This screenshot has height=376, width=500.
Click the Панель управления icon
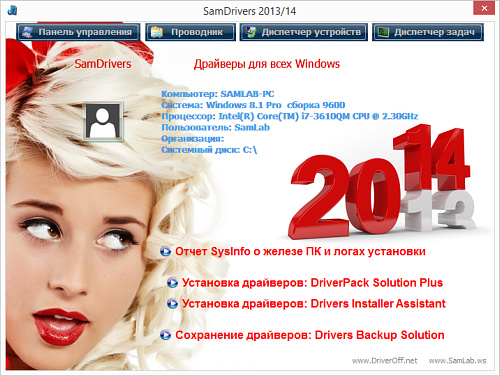pyautogui.click(x=27, y=32)
